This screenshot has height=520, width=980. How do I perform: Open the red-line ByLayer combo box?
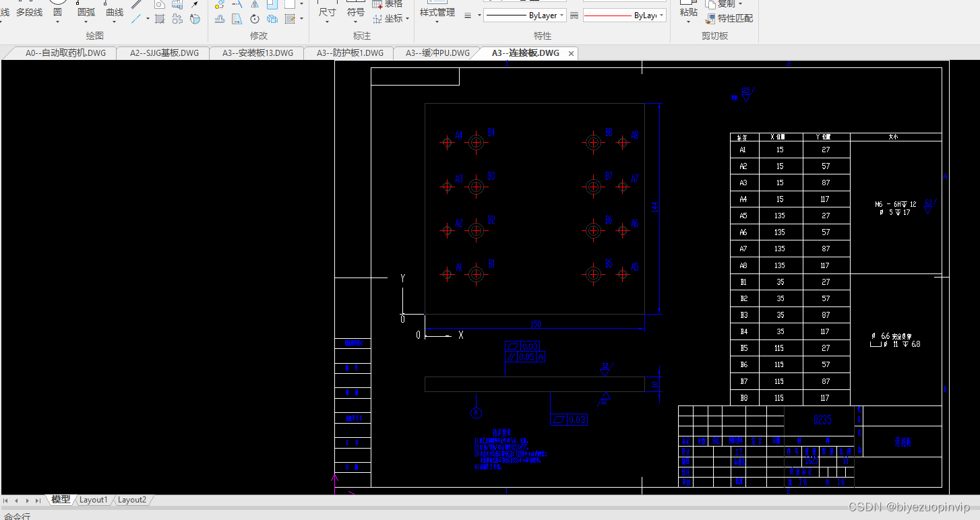pyautogui.click(x=625, y=15)
